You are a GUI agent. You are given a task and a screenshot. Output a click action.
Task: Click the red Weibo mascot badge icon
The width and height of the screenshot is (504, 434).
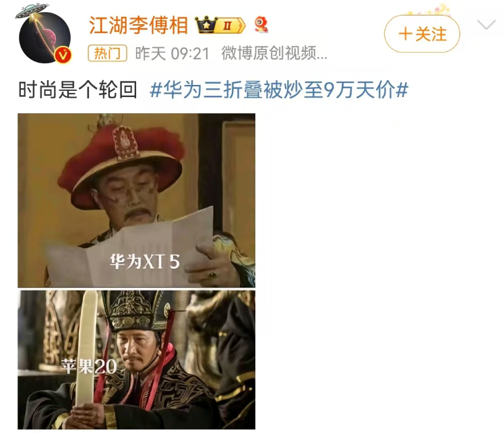tap(261, 25)
